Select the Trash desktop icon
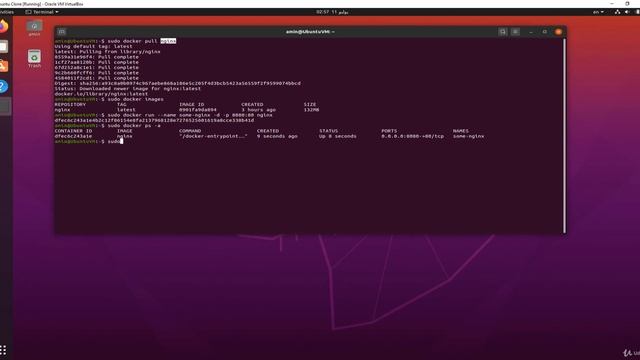The height and width of the screenshot is (360, 640). coord(34,58)
